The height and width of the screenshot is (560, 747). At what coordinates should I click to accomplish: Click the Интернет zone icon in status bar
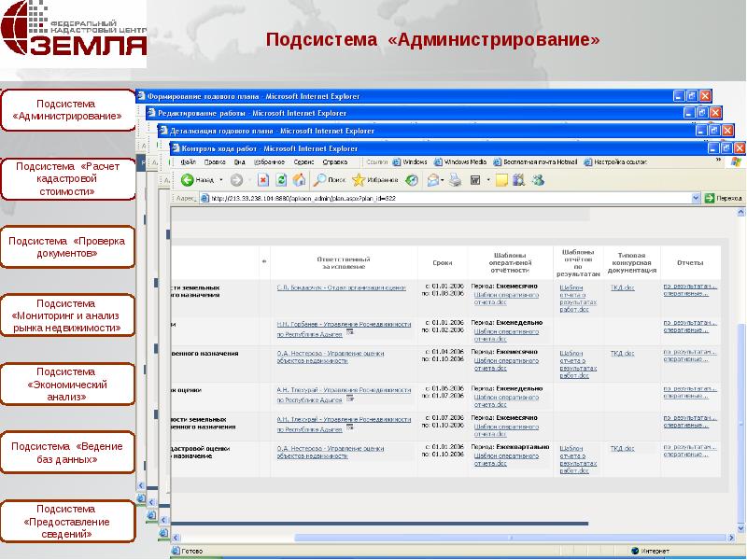coord(636,551)
